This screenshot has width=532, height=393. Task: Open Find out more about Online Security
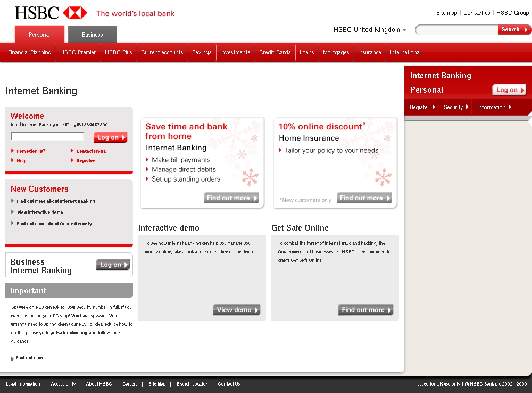tap(54, 224)
